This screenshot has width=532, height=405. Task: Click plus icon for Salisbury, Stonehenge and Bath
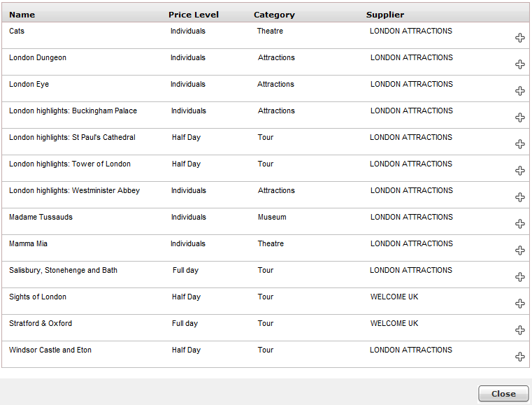[520, 277]
